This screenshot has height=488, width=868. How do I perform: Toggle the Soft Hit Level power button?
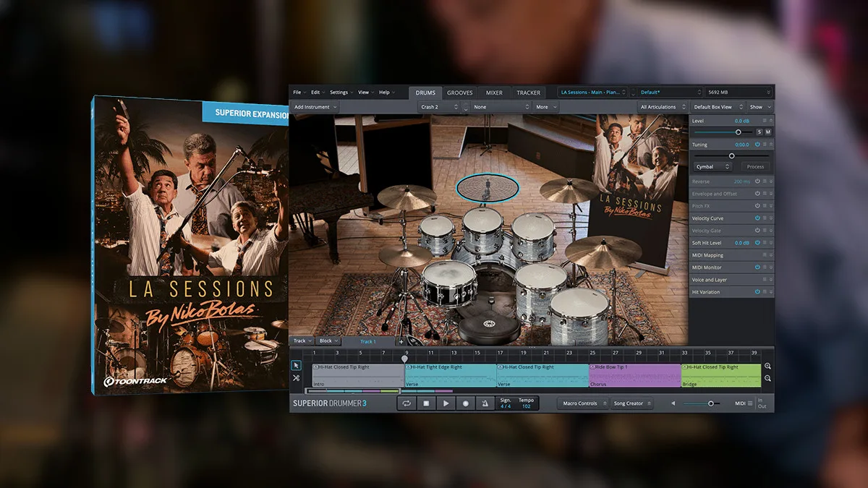(757, 243)
